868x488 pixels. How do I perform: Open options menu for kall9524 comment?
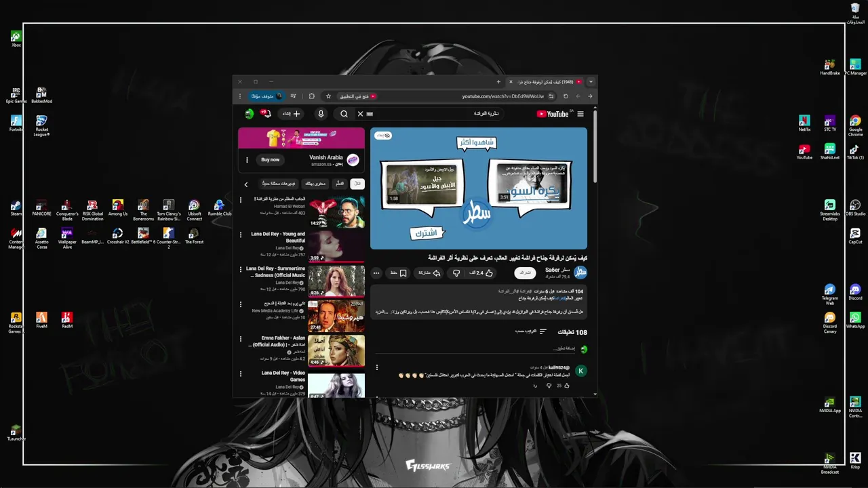(x=377, y=367)
